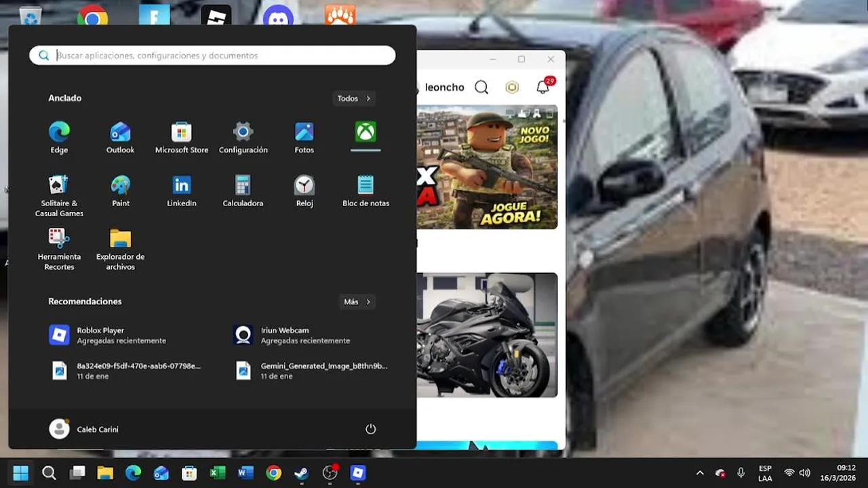Open Edge from pinned apps
Image resolution: width=868 pixels, height=488 pixels.
point(59,138)
